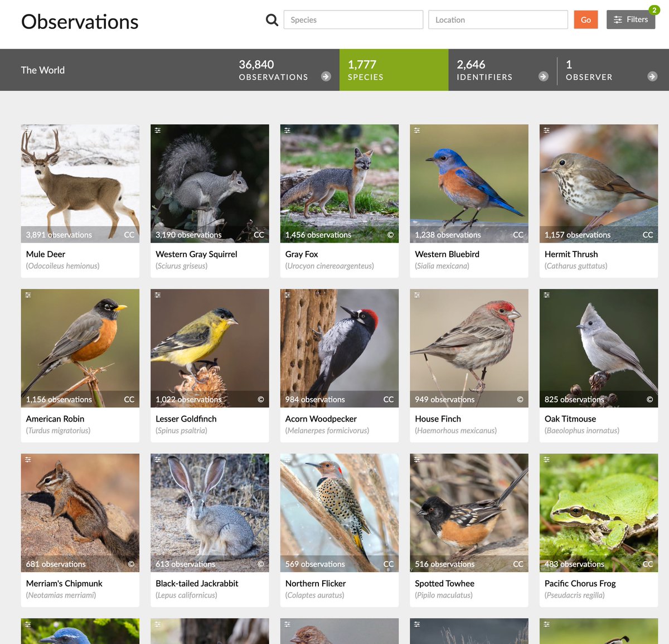
Task: Click the filter icon on Hermit Thrush photo
Action: pos(546,130)
